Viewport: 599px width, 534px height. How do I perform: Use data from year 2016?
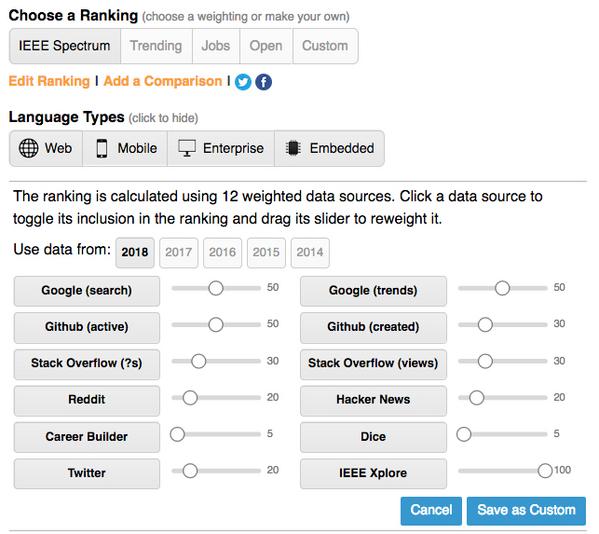tap(222, 252)
